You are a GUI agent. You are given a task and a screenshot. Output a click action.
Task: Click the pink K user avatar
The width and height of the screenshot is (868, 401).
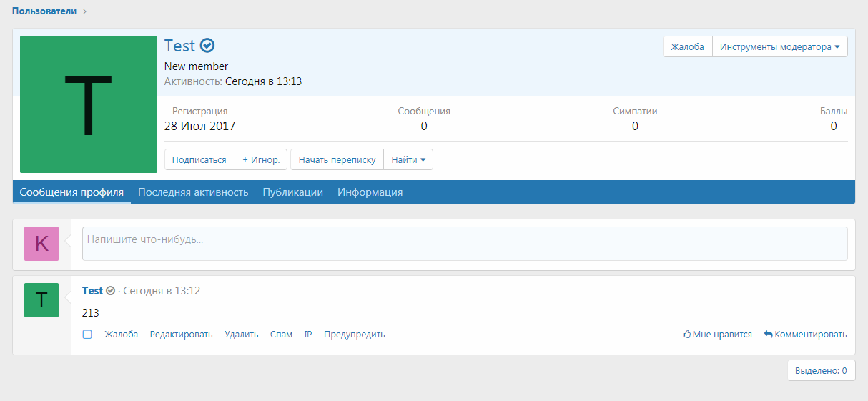41,244
